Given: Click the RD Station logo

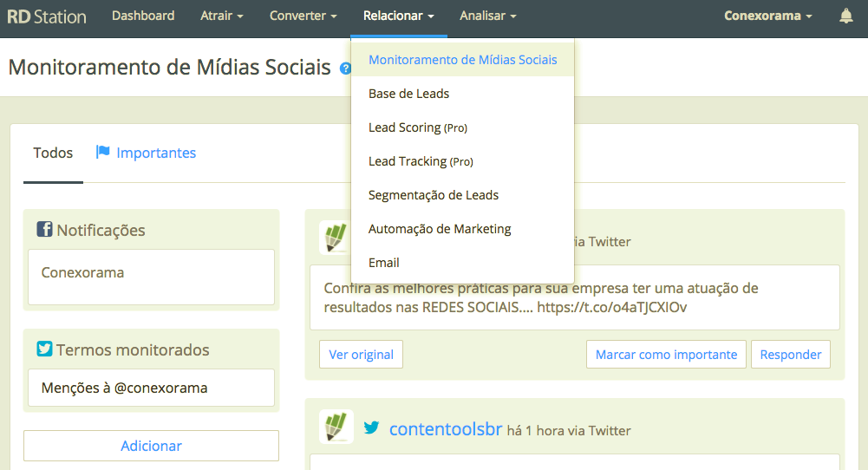Looking at the screenshot, I should coord(47,16).
